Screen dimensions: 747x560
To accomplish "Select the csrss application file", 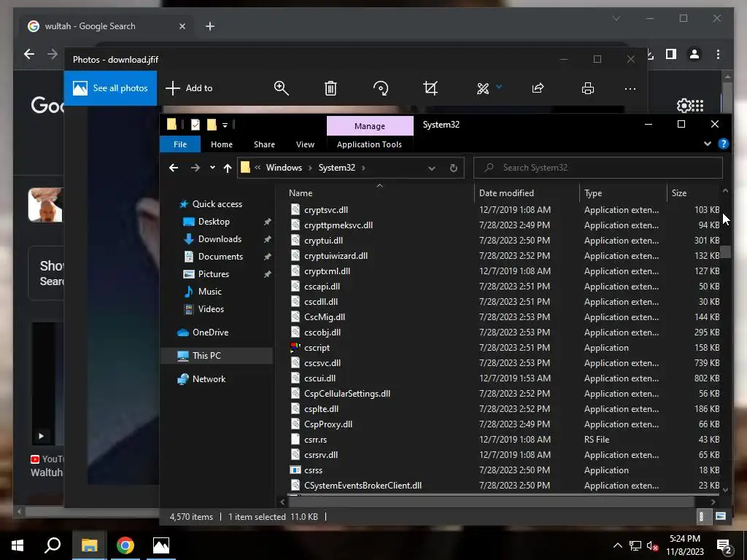I will click(x=313, y=470).
